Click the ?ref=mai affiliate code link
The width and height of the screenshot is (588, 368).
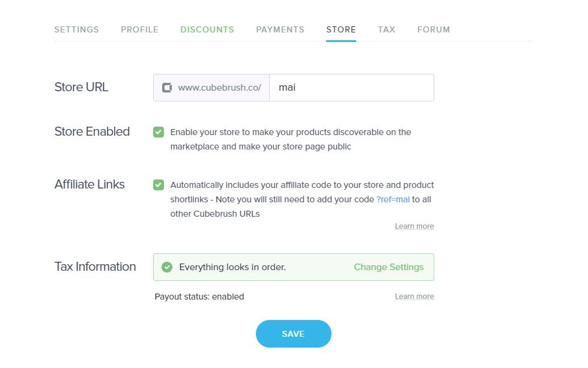pos(393,199)
